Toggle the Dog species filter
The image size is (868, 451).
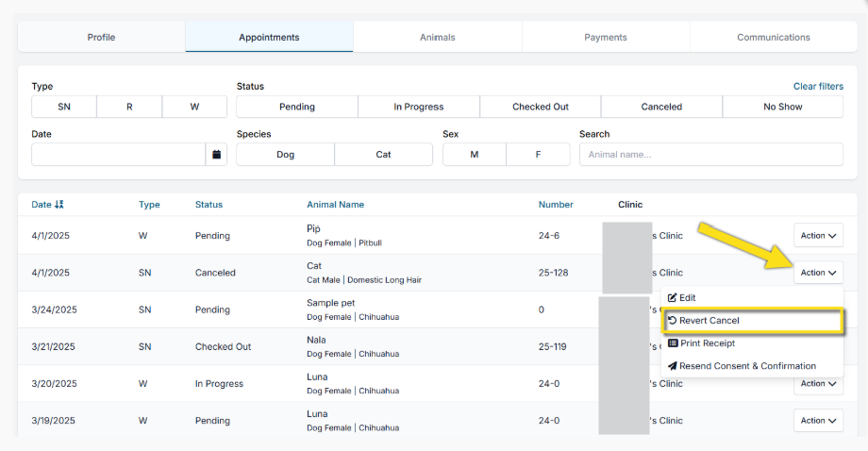tap(285, 154)
